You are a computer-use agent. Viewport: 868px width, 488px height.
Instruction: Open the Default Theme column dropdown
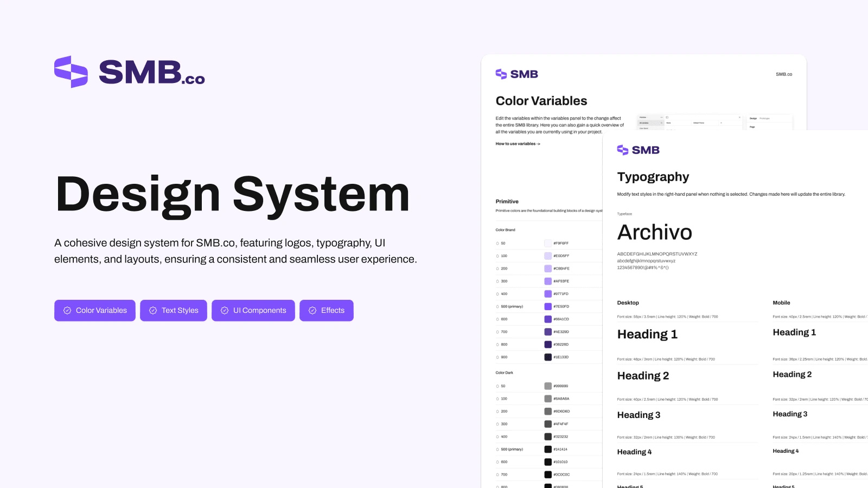699,123
